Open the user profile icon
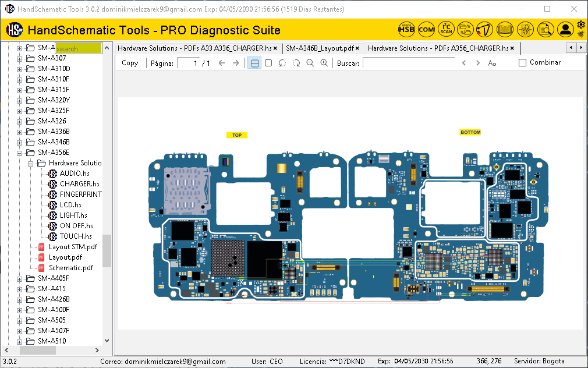This screenshot has height=368, width=588. pyautogui.click(x=565, y=29)
